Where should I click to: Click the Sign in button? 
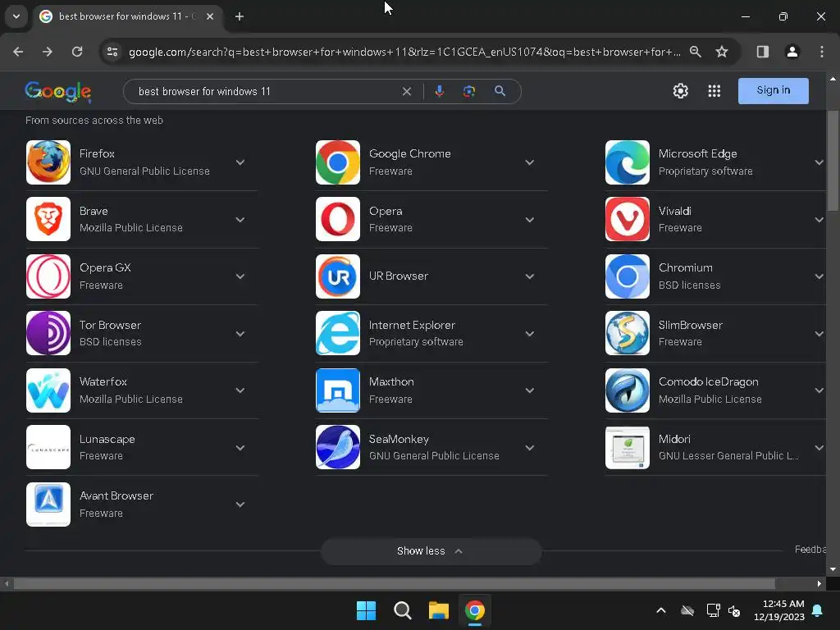pos(773,90)
